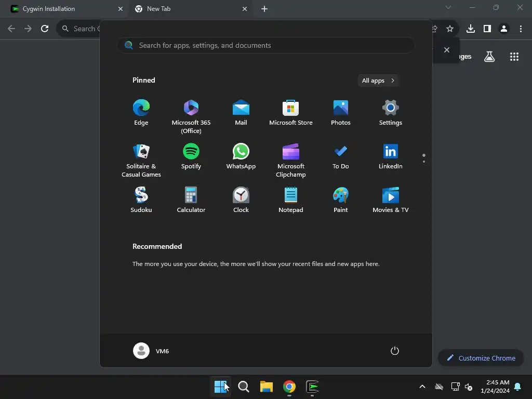
Task: Switch to Chrome from the taskbar
Action: pos(289,387)
